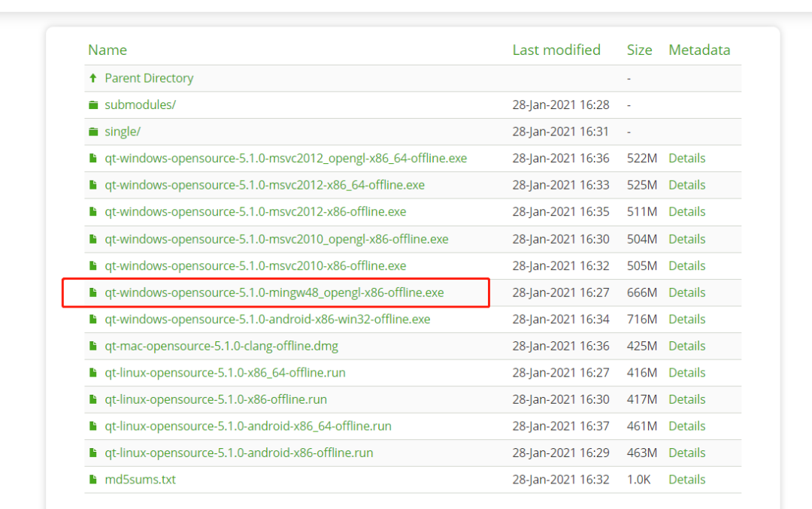This screenshot has height=509, width=812.
Task: Download qt-windows msvc2012-x86-offline.exe
Action: point(256,212)
